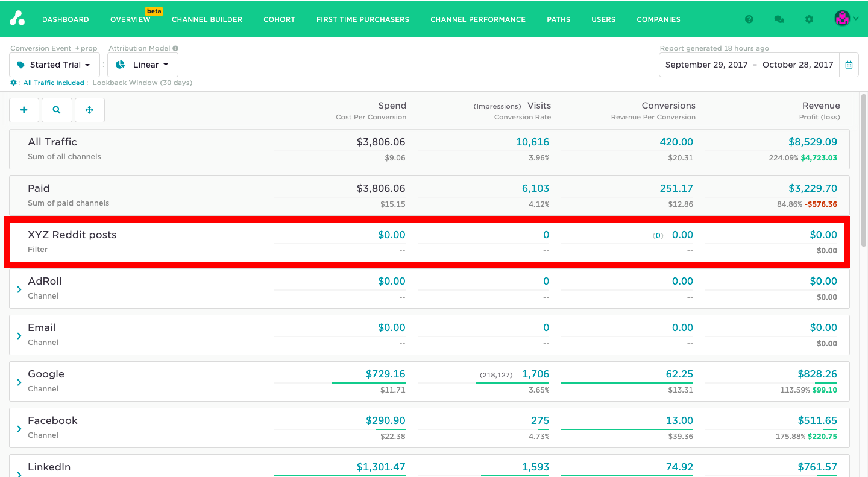Open the help question mark icon
Screen dimensions: 868x477
click(x=749, y=19)
